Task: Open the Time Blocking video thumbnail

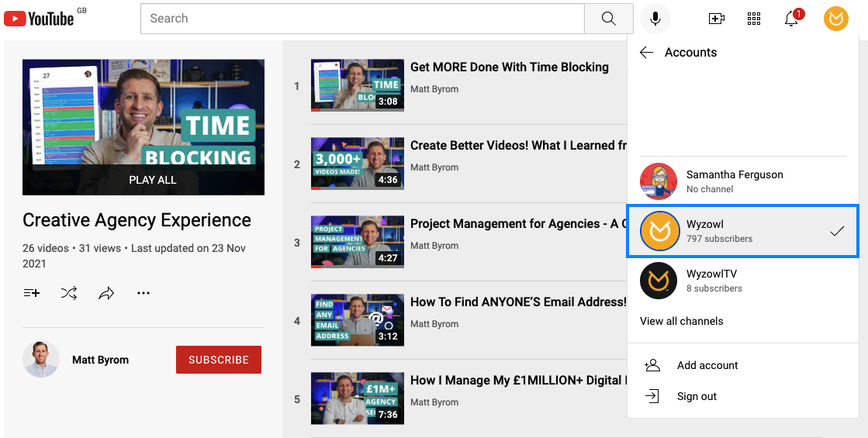Action: (x=358, y=86)
